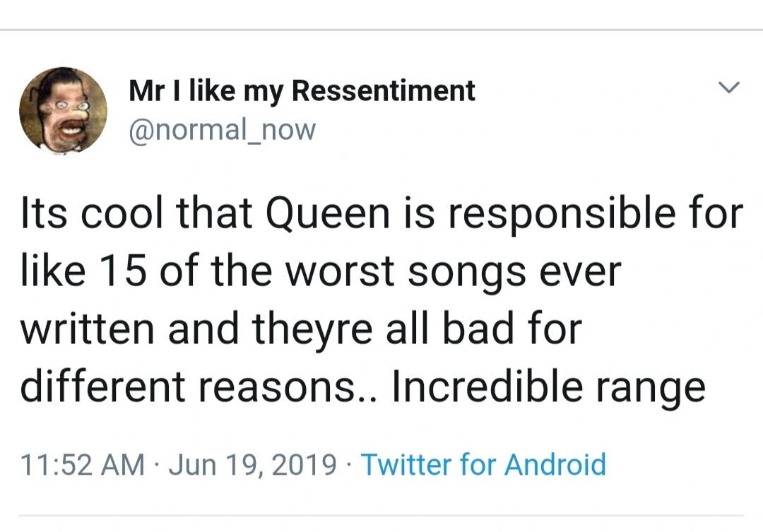Open the 11:52 AM timestamp
Viewport: 763px width, 532px height.
click(82, 464)
